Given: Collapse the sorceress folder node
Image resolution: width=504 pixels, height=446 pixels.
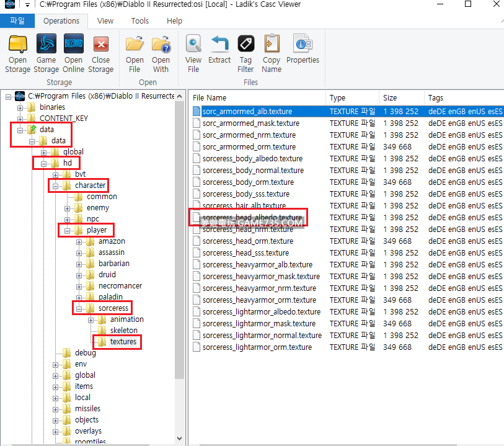Looking at the screenshot, I should (79, 308).
